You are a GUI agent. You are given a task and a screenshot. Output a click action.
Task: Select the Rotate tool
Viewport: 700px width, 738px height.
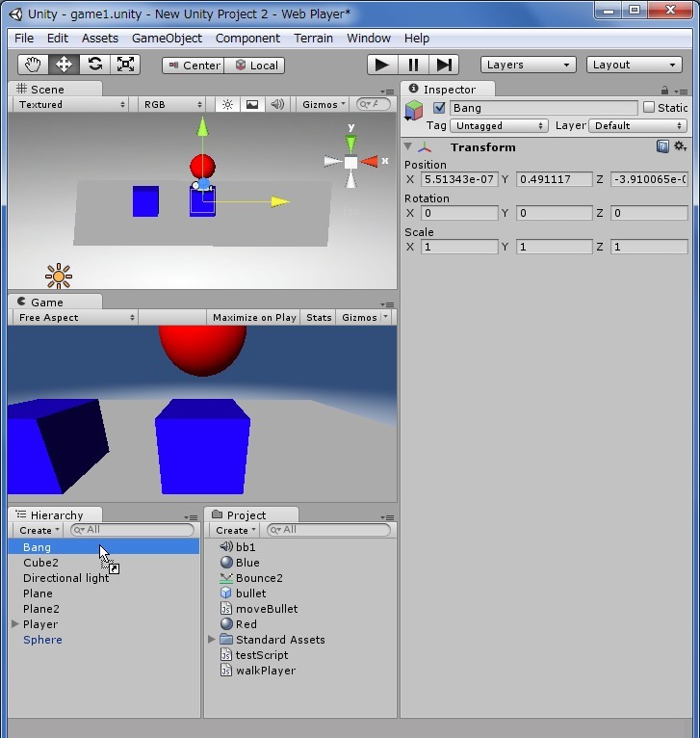click(x=94, y=65)
